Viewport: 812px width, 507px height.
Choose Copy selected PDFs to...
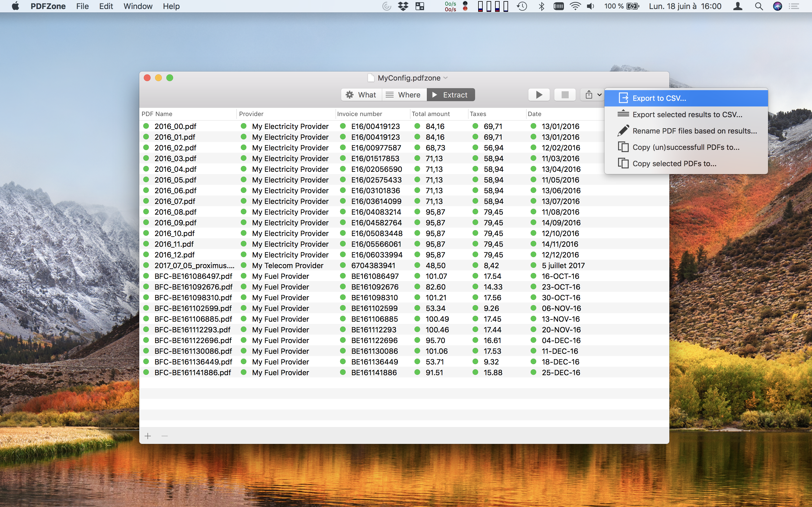point(674,164)
